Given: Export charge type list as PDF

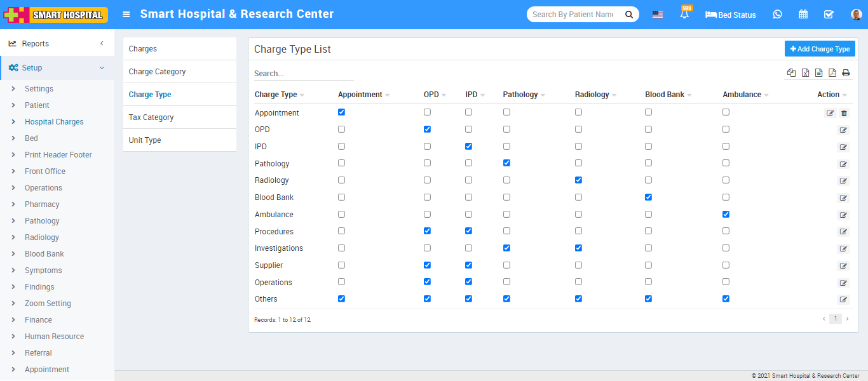Looking at the screenshot, I should (832, 73).
